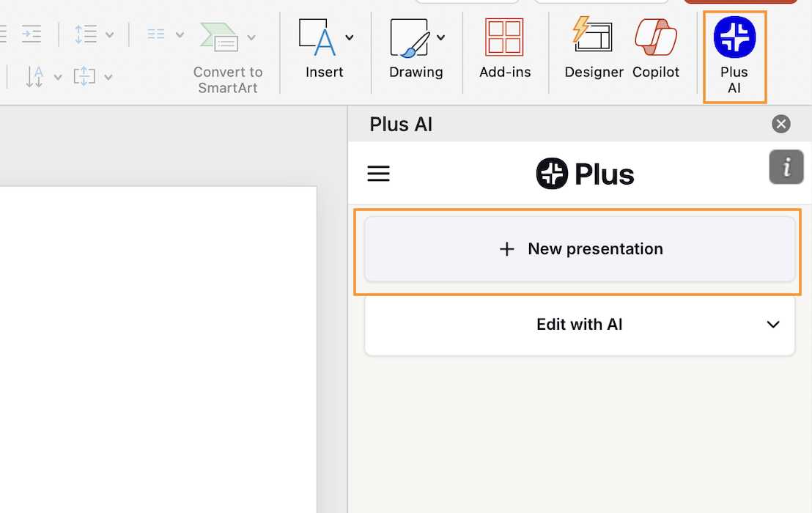Screen dimensions: 812x513
Task: Open the line spacing dropdown arrow
Action: pos(110,35)
